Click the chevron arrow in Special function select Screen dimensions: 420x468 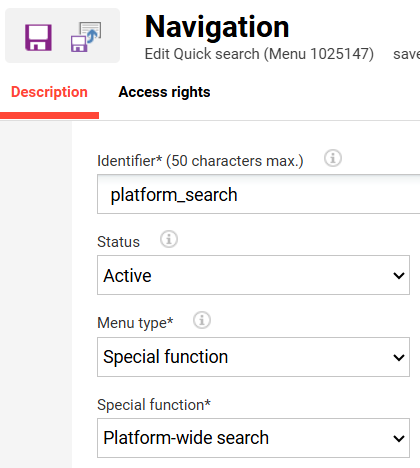coord(399,438)
